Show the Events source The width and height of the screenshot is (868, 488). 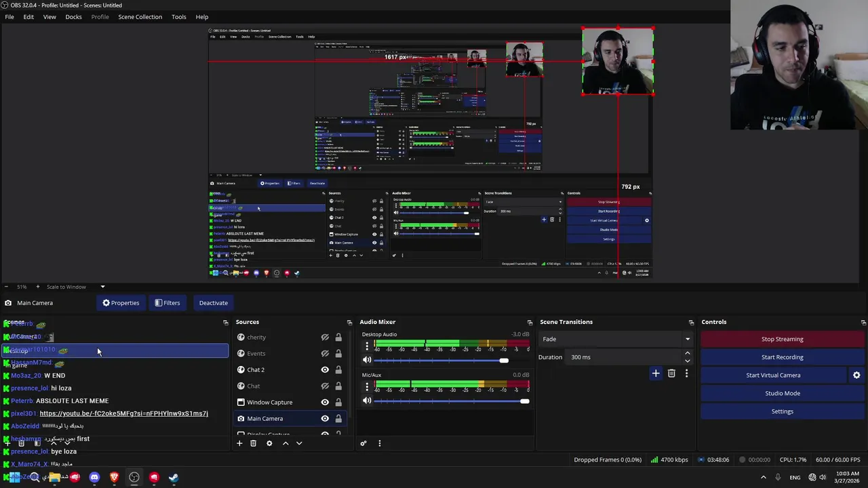[325, 353]
